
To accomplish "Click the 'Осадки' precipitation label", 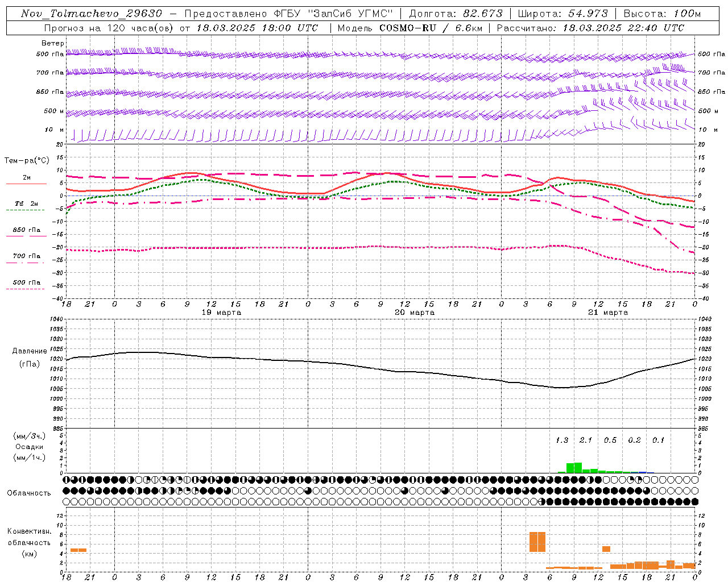I will pyautogui.click(x=30, y=447).
